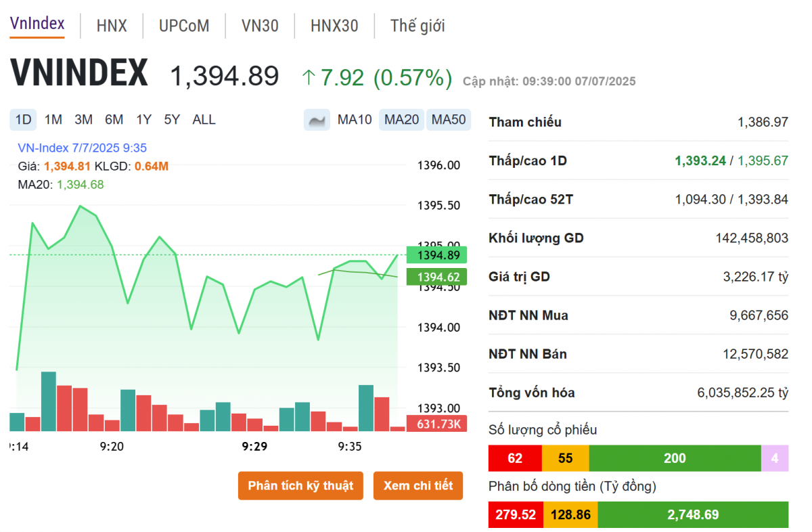This screenshot has width=812, height=532.
Task: Click the 9:35 time axis label
Action: click(350, 447)
